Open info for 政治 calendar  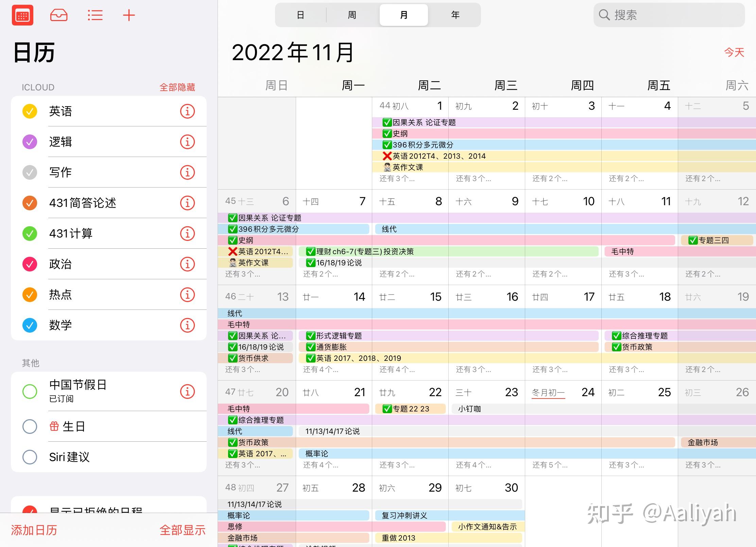(x=187, y=264)
